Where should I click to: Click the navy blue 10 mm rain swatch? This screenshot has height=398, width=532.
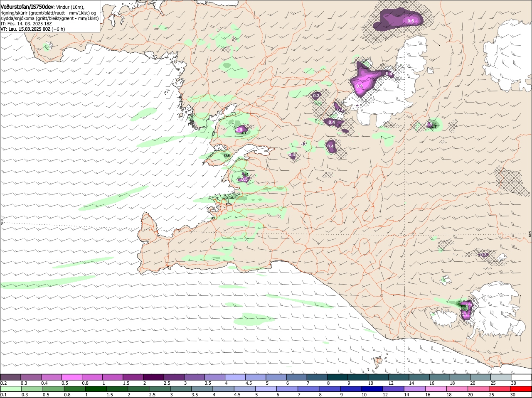tap(373, 389)
